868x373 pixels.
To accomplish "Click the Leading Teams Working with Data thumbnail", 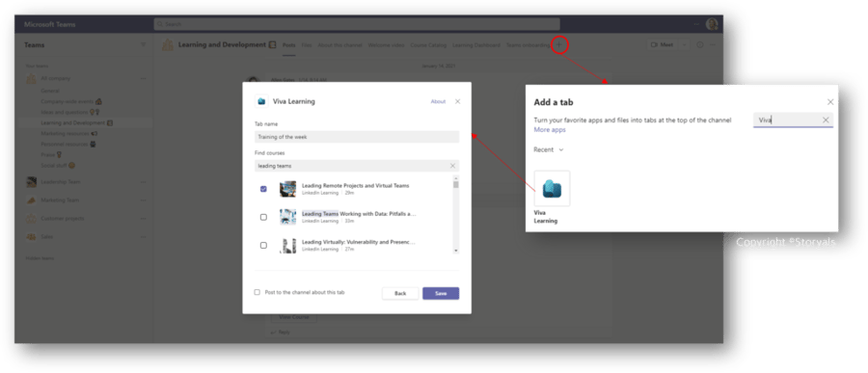I will point(287,217).
